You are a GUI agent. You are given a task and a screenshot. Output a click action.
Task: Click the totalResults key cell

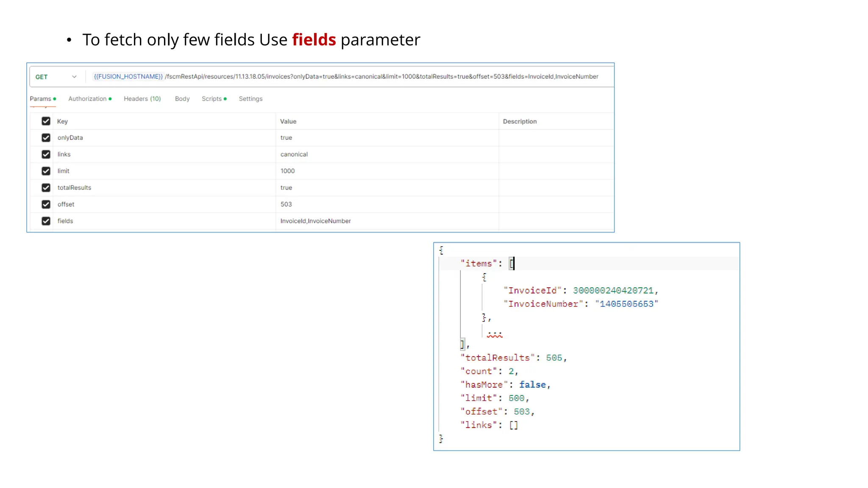pos(164,188)
